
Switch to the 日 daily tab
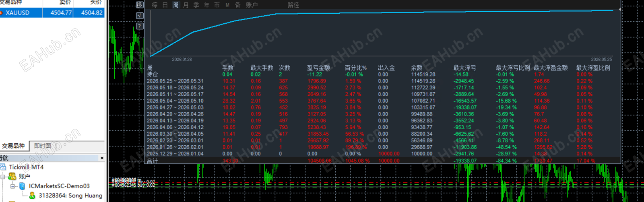coord(165,5)
